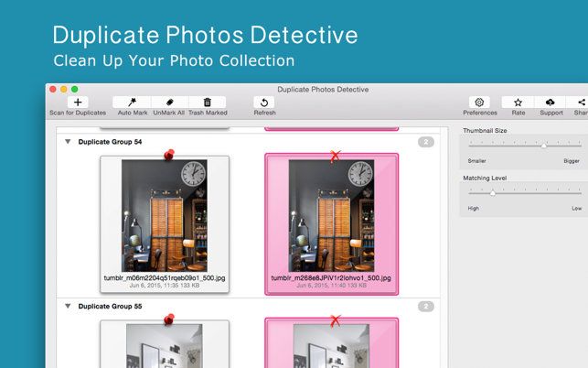Click the Share icon in toolbar
This screenshot has height=368, width=588.
tap(581, 103)
